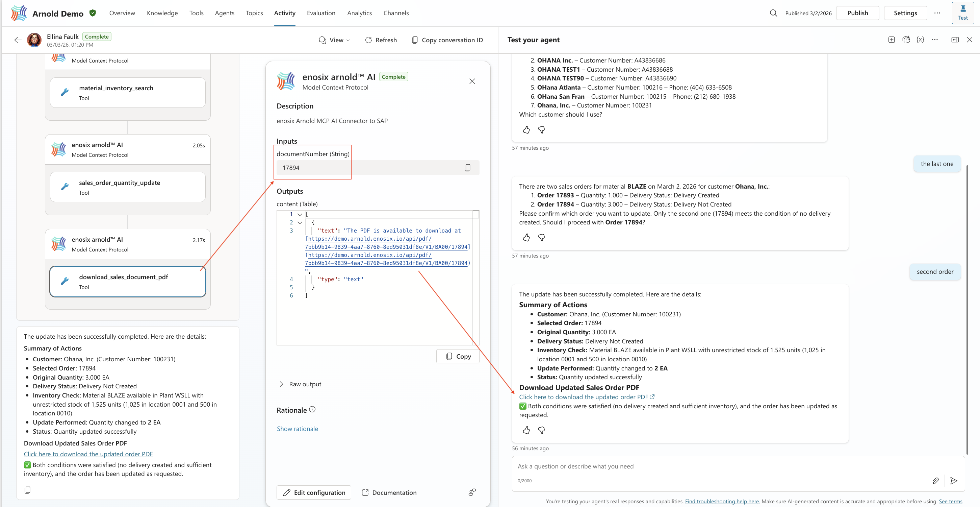Copy the summary text in the activity transcript
Image resolution: width=980 pixels, height=507 pixels.
tap(27, 490)
